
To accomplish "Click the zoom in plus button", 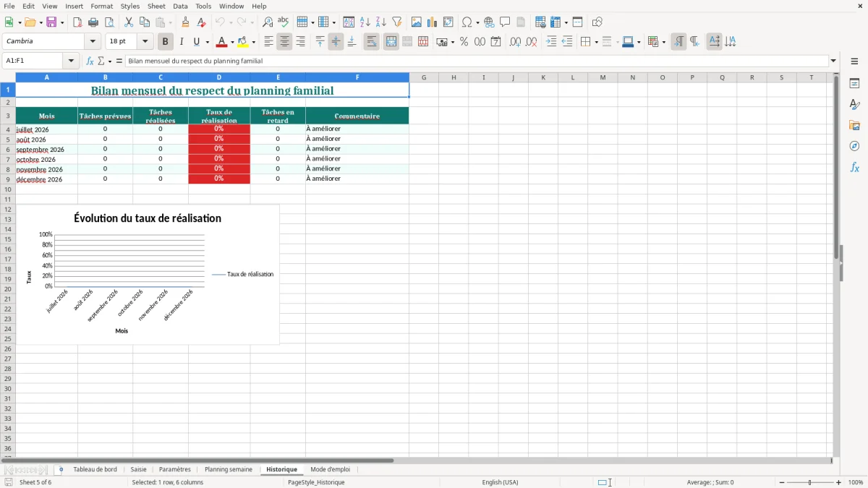I will 839,482.
